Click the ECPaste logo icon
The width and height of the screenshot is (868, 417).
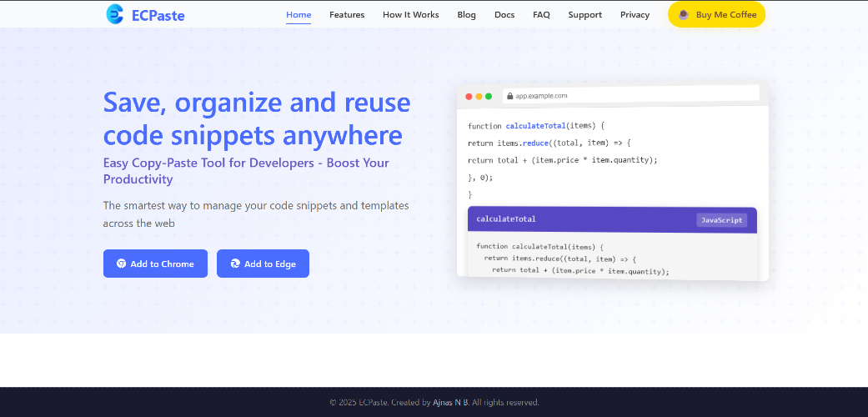[114, 14]
